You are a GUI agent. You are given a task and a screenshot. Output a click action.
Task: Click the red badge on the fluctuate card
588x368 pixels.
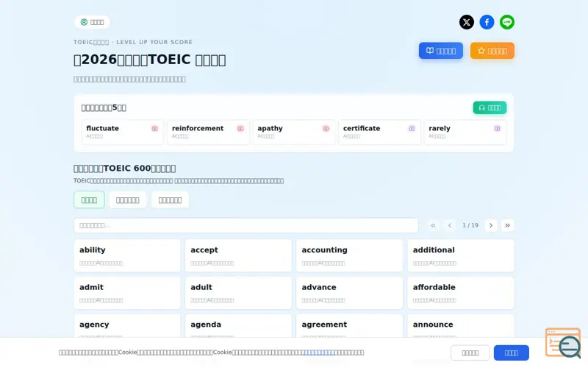coord(154,128)
